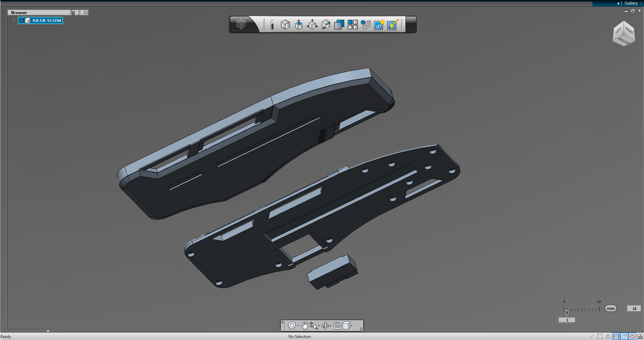Click the ViewCube FRONT face
Screen dimensions: 644x340
[629, 31]
